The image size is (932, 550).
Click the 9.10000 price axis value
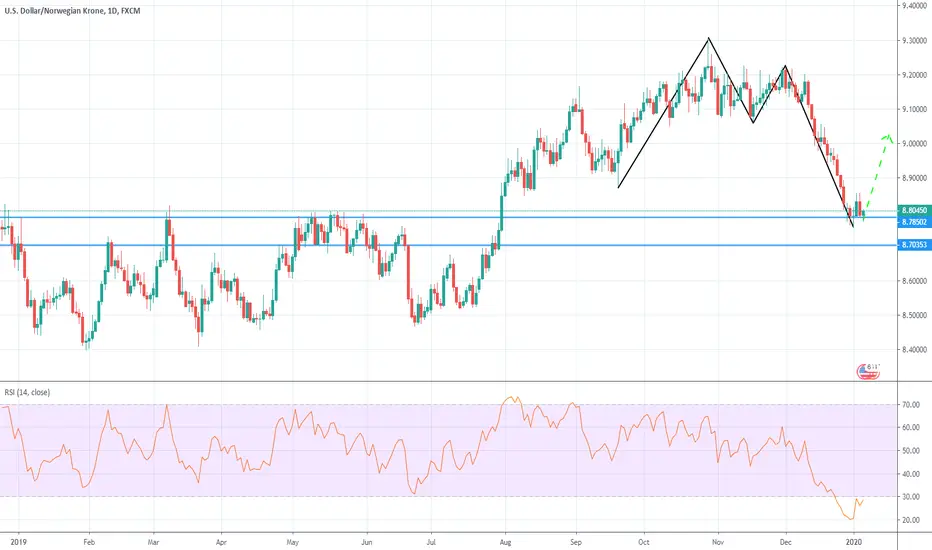(x=914, y=109)
